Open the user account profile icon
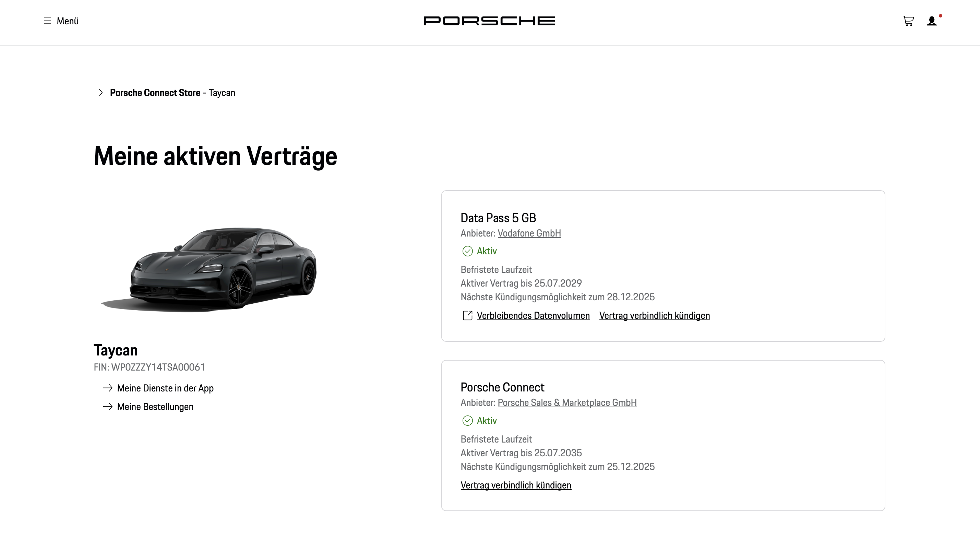Viewport: 980px width, 556px height. tap(932, 21)
